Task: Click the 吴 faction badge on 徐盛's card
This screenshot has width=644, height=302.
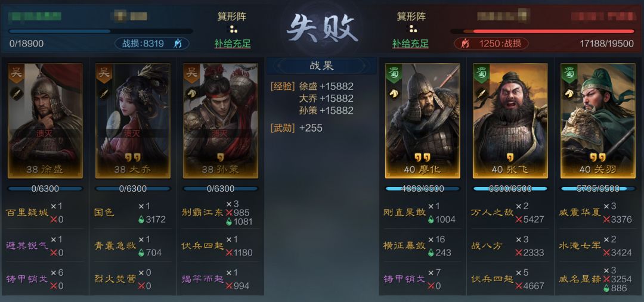Action: point(17,73)
